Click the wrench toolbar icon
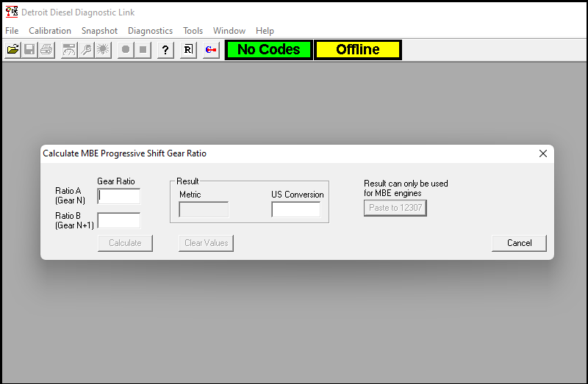Image resolution: width=588 pixels, height=384 pixels. (86, 50)
